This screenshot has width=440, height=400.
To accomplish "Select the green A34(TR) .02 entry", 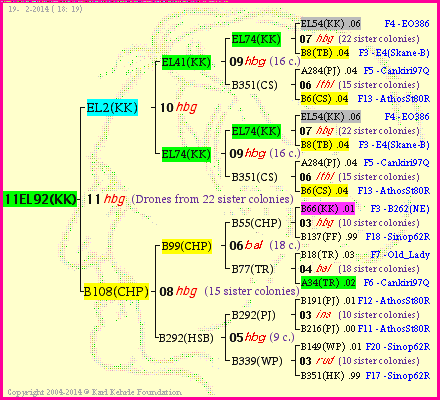I will coord(328,283).
